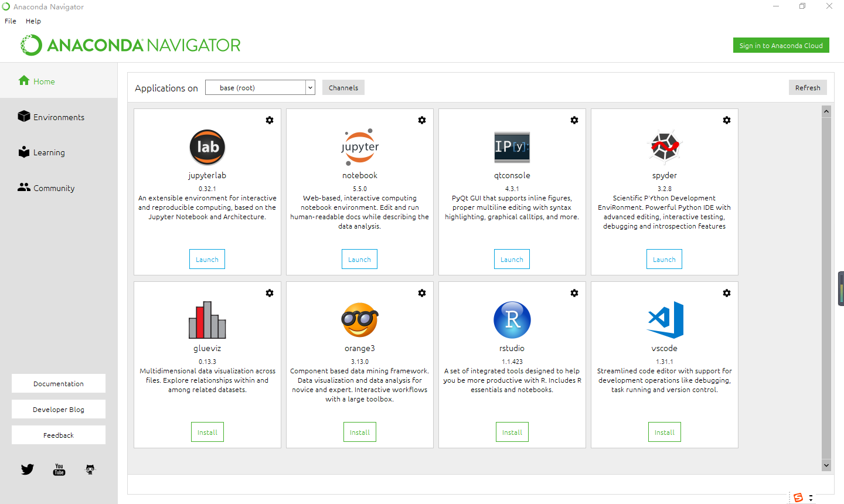Click the IPython qtconsole icon
The height and width of the screenshot is (504, 844).
coord(512,147)
